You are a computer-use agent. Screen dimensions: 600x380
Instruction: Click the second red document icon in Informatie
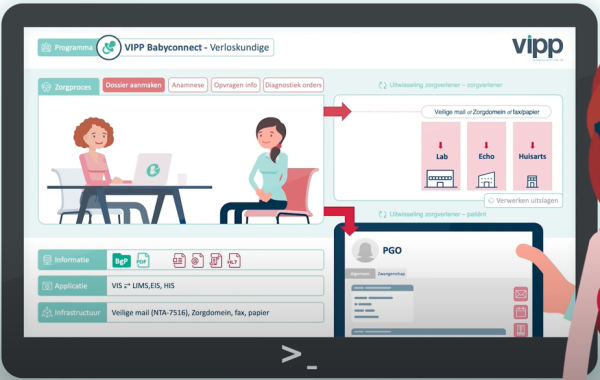pos(197,261)
